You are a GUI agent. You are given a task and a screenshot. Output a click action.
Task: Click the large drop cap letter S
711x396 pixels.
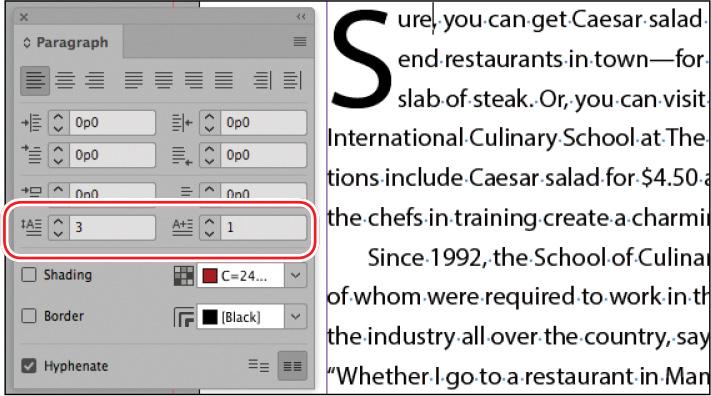pyautogui.click(x=361, y=58)
